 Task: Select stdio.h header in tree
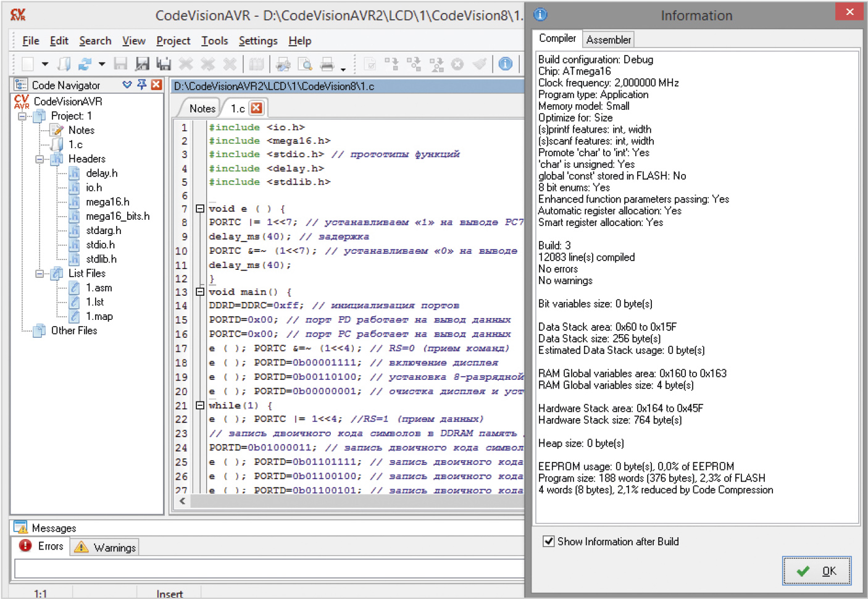[x=101, y=245]
